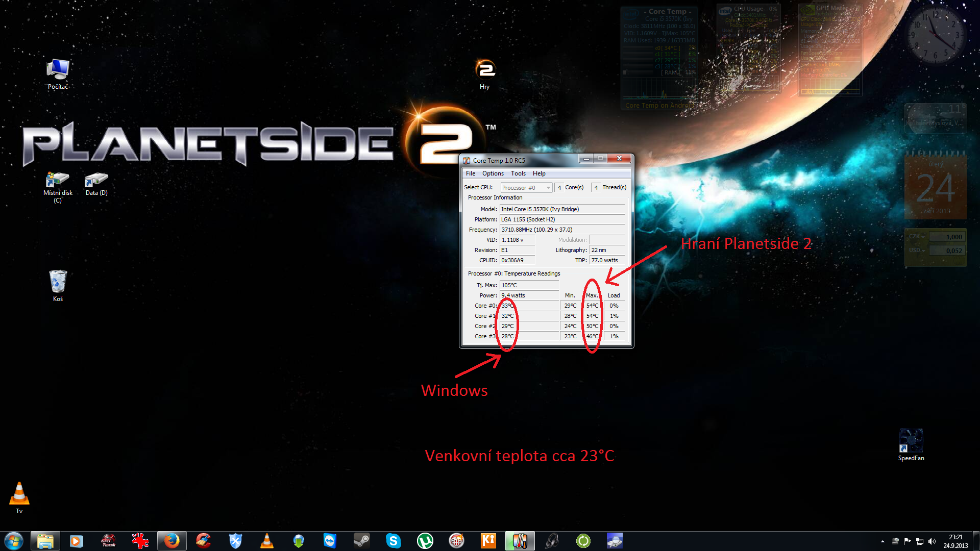Click the CZK currency dropdown in gadget
Screen dimensions: 980x551
click(x=917, y=237)
